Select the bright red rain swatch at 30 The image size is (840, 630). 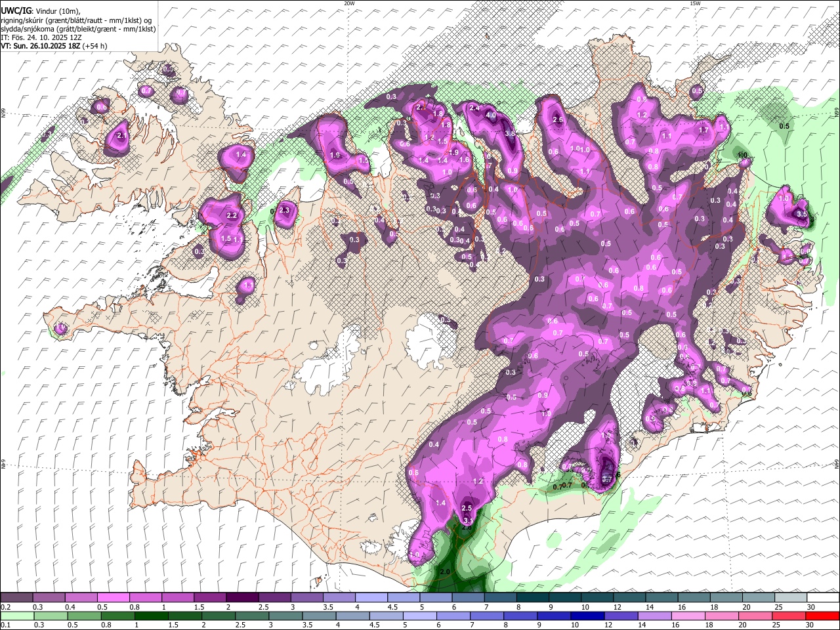click(x=822, y=616)
